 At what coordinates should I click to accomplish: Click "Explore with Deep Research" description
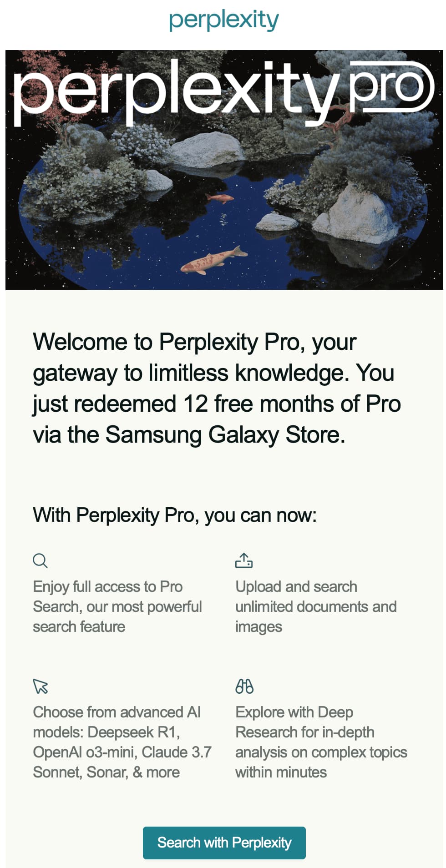(321, 742)
